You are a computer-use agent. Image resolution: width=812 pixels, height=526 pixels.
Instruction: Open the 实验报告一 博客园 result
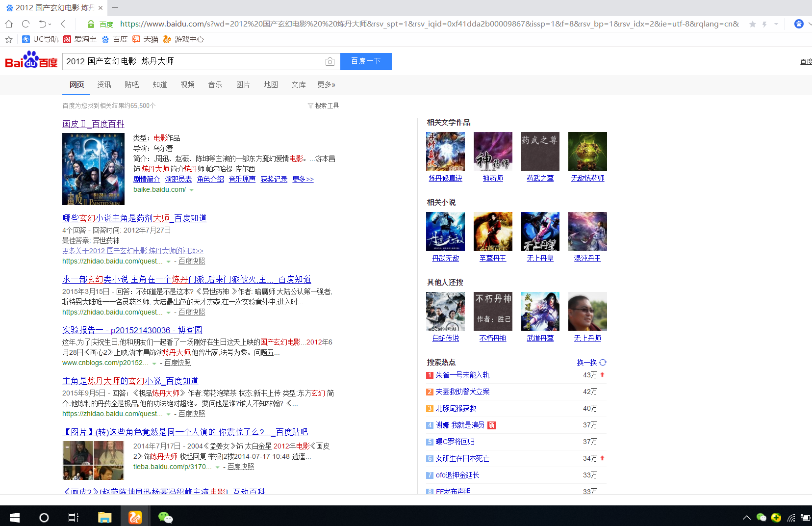(x=132, y=330)
